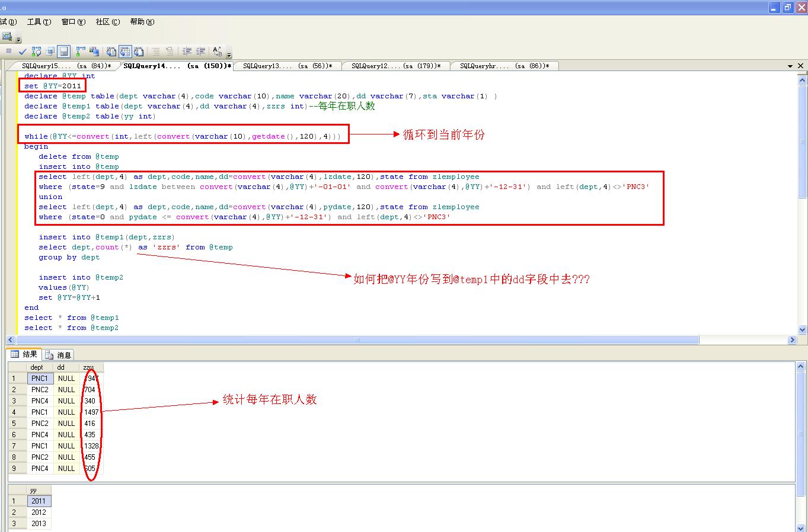This screenshot has width=808, height=532.
Task: Select the PNC1 dept cell in row 1
Action: [x=40, y=379]
